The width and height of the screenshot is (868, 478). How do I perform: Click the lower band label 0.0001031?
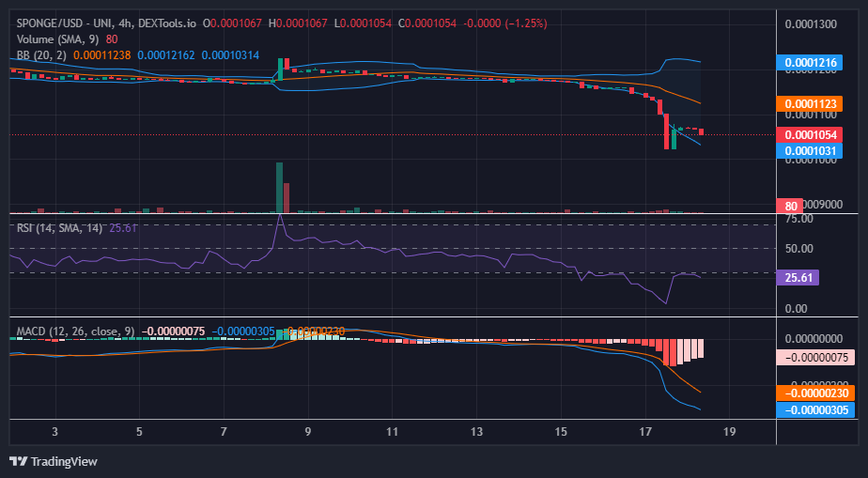click(x=810, y=150)
